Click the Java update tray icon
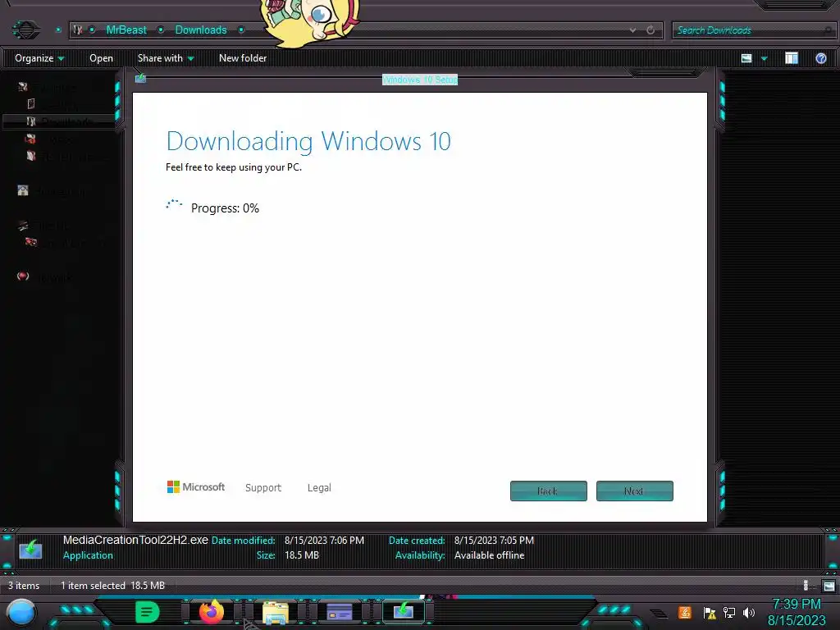 (x=684, y=612)
